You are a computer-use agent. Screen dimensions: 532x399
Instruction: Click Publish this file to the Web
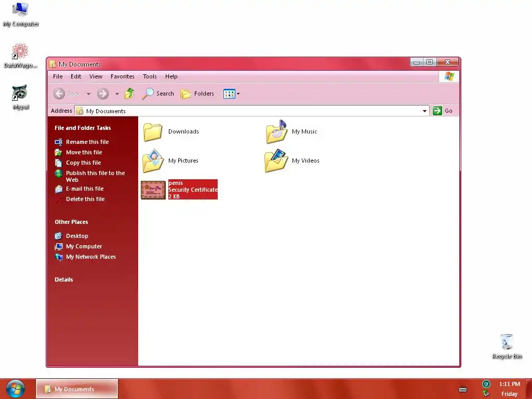(x=96, y=177)
